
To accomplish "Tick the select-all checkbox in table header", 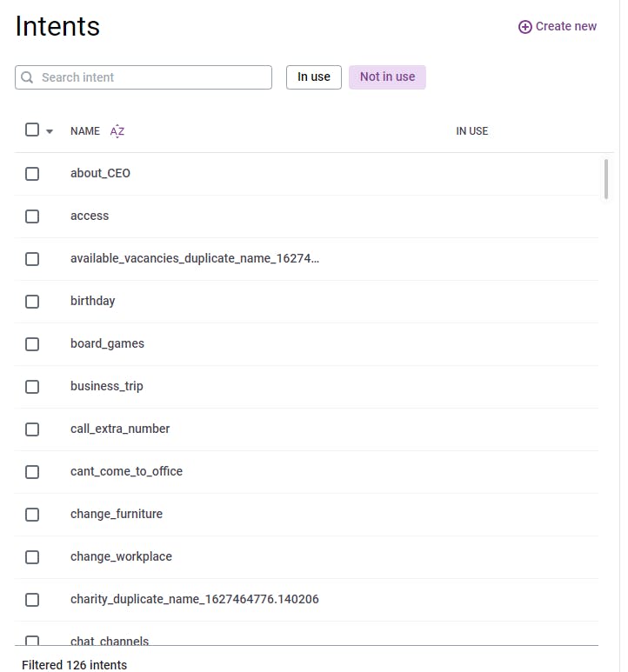I will (x=32, y=130).
